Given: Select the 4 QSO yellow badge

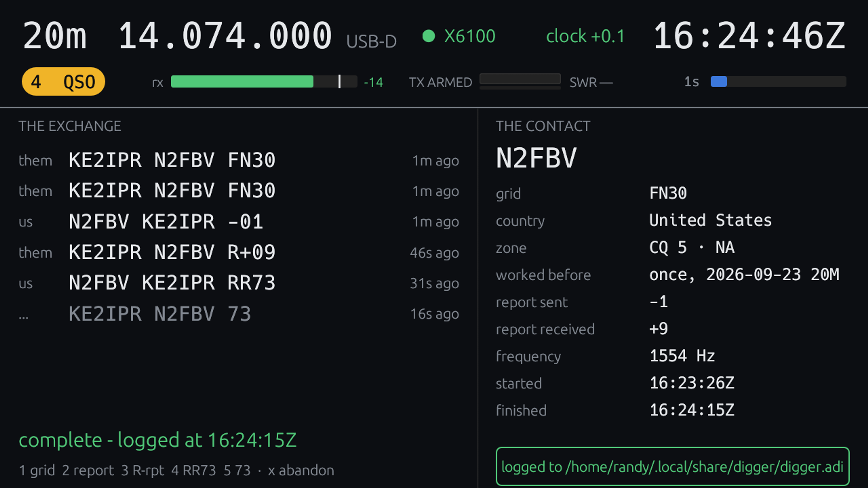Looking at the screenshot, I should coord(63,82).
